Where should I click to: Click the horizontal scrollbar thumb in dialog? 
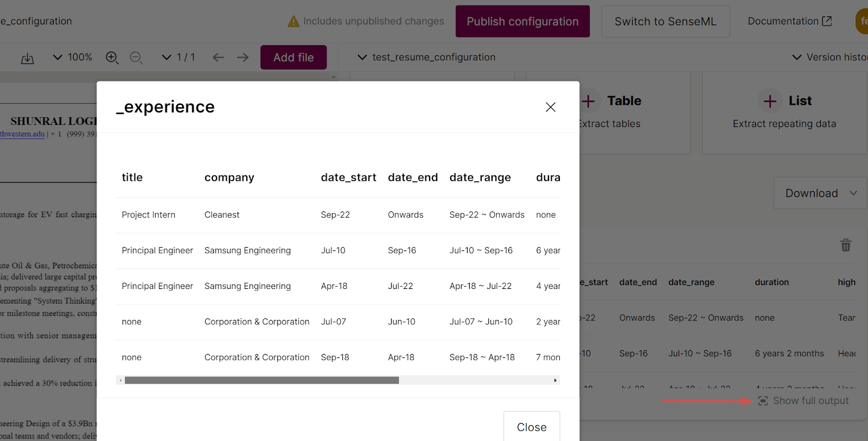(x=262, y=380)
